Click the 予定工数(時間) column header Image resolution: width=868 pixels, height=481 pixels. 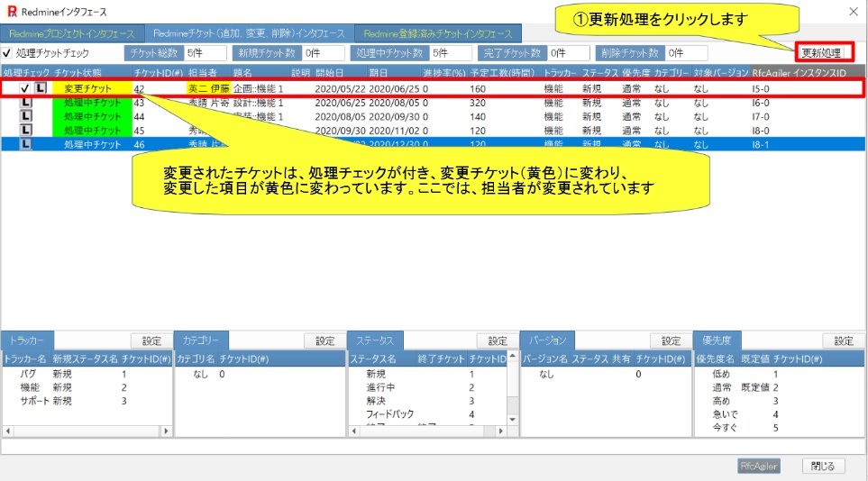[502, 72]
